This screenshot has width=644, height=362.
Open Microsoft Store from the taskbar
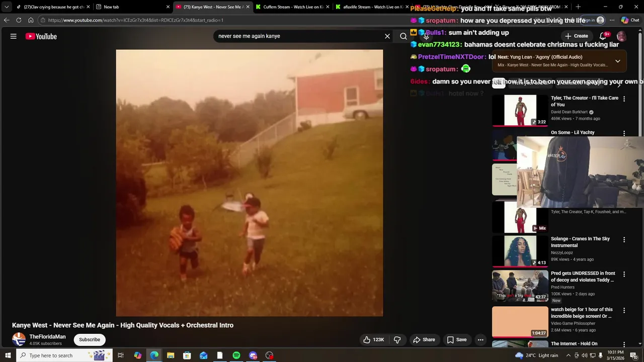pos(187,355)
